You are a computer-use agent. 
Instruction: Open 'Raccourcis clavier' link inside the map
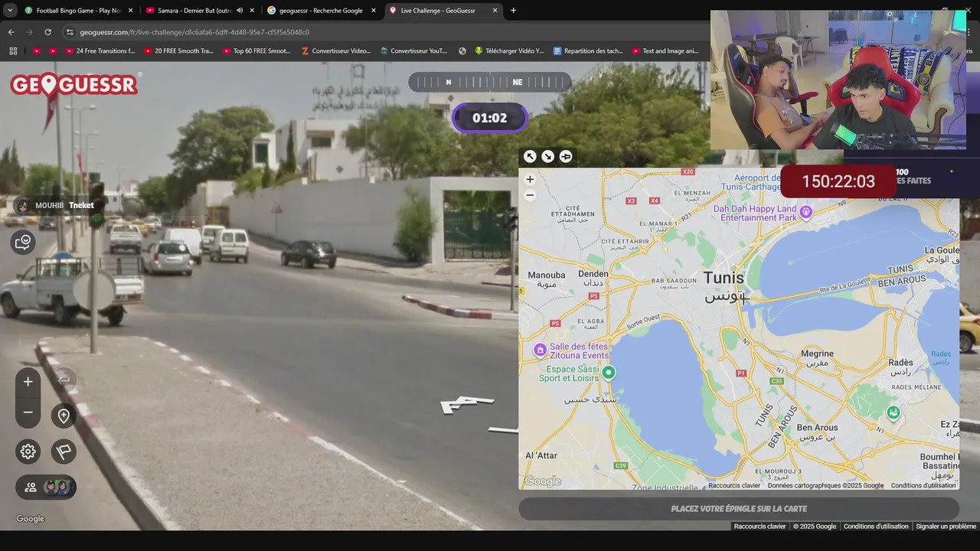[734, 485]
